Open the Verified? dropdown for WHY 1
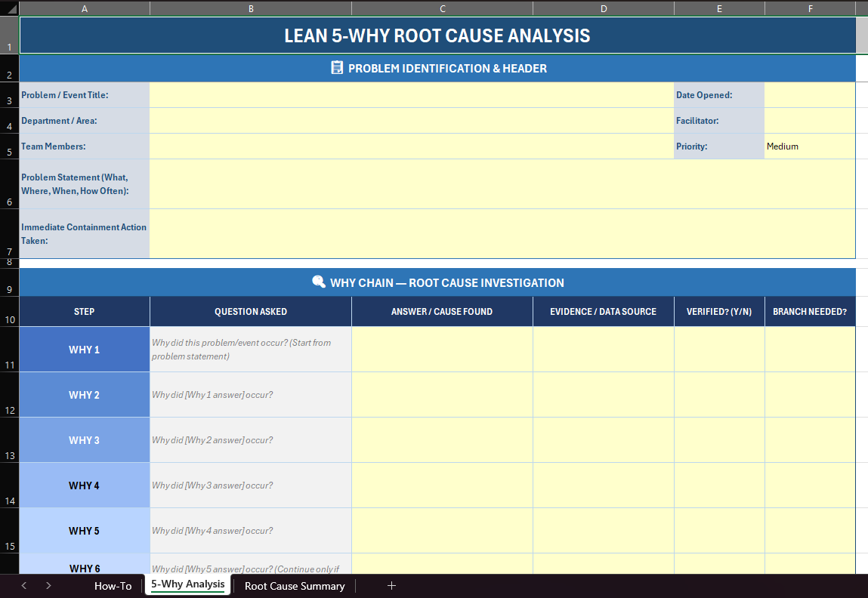The image size is (868, 598). (x=718, y=349)
